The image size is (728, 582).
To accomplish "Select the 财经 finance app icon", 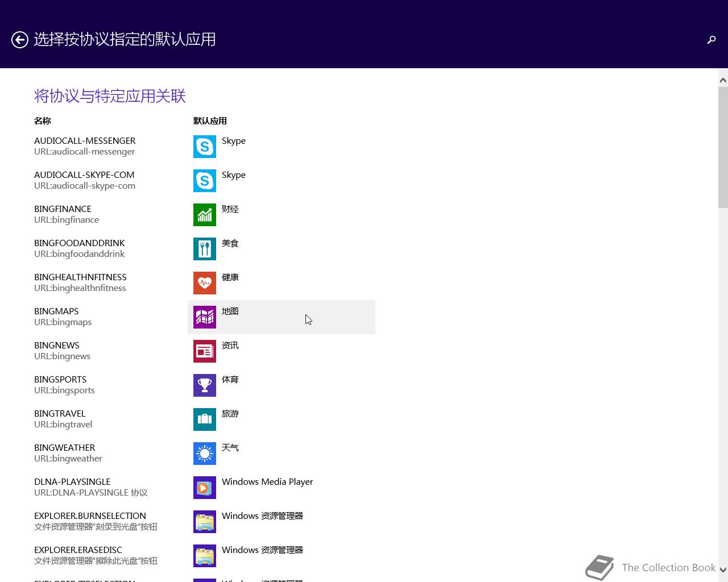I will [205, 215].
